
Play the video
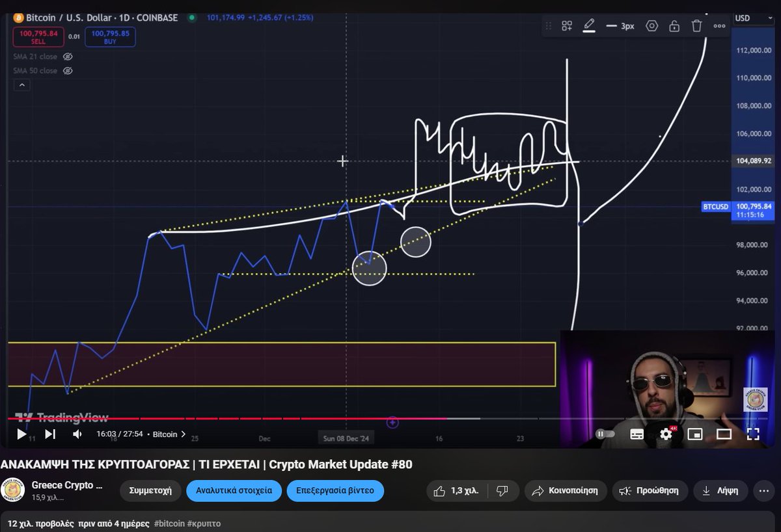coord(21,434)
